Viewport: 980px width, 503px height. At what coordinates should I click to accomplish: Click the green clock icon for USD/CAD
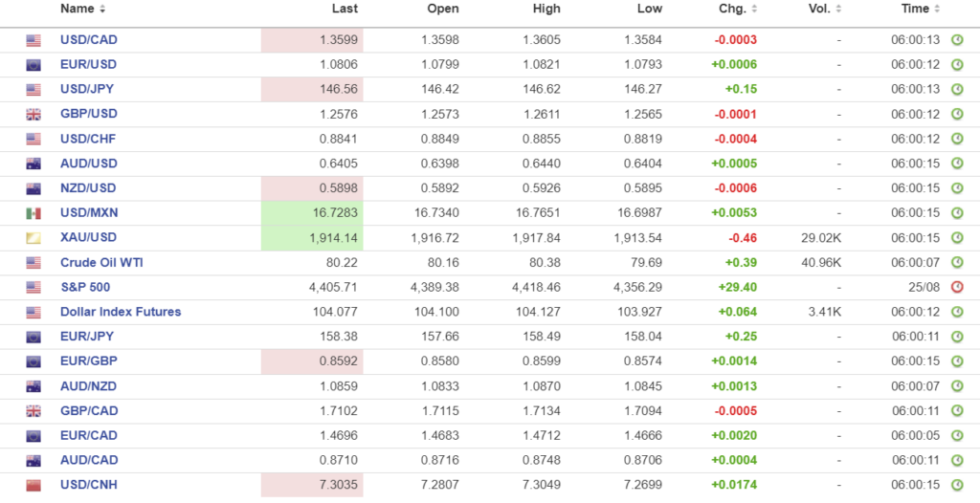(957, 40)
